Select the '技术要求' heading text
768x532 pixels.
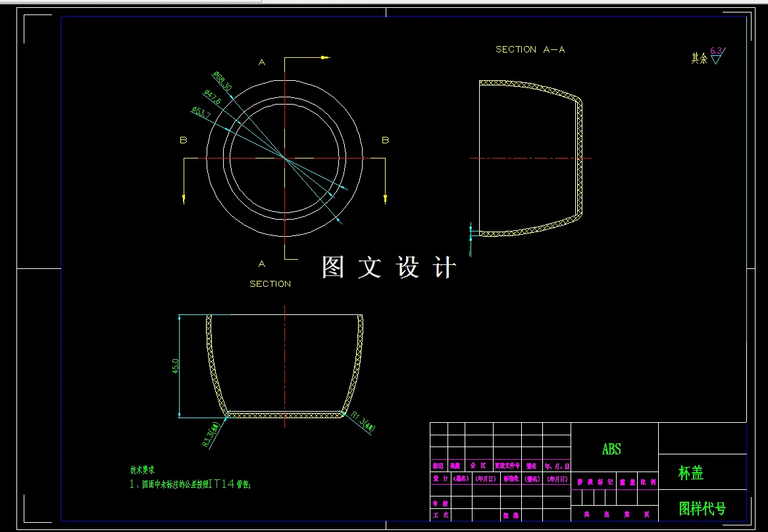click(x=142, y=470)
